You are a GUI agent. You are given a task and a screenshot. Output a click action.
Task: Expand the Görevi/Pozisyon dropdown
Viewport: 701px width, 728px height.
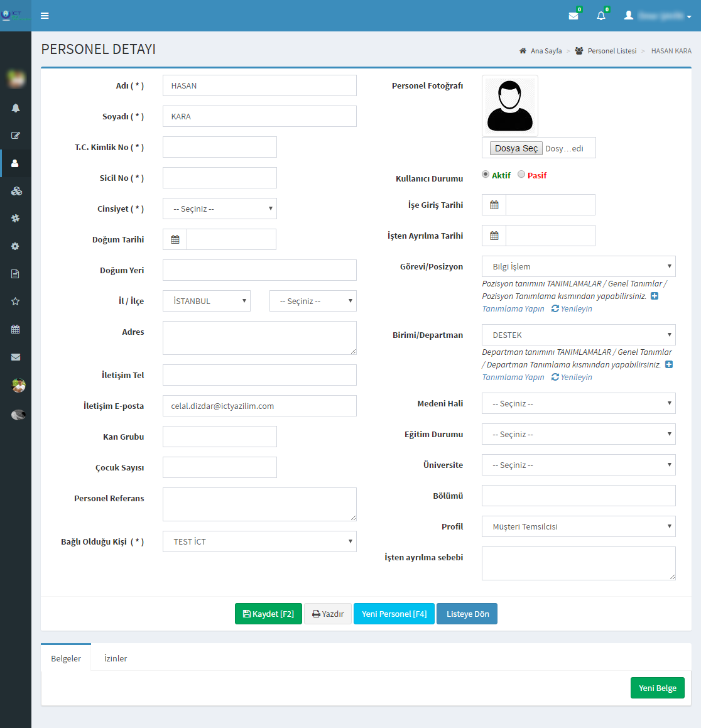[x=579, y=266]
